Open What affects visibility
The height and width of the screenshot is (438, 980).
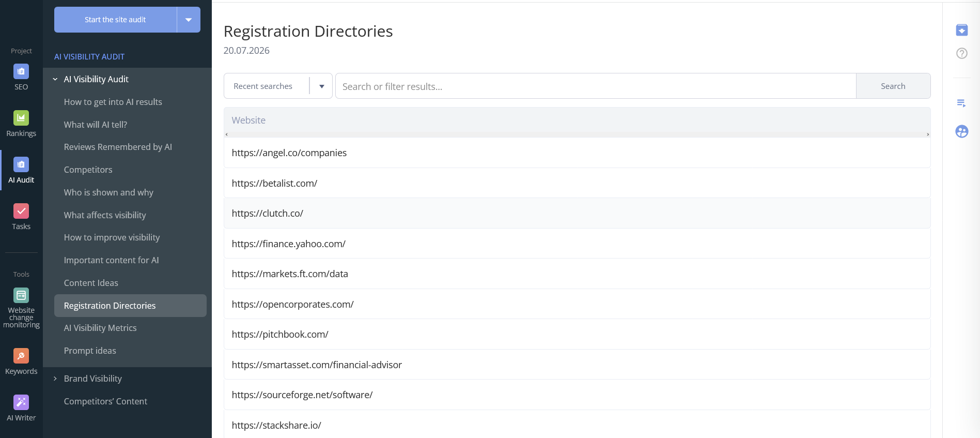105,215
